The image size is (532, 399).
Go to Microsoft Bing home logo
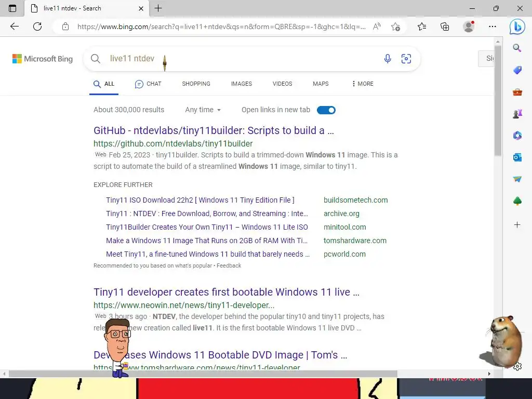43,59
